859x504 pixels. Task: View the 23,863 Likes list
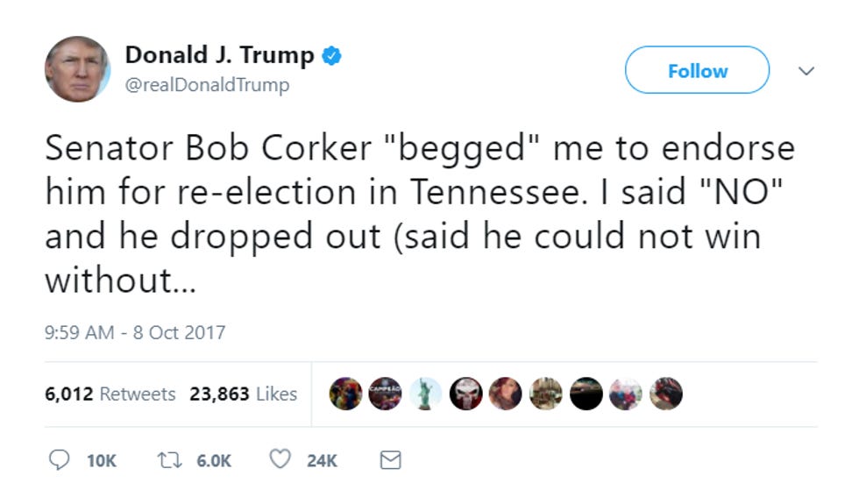coord(244,394)
